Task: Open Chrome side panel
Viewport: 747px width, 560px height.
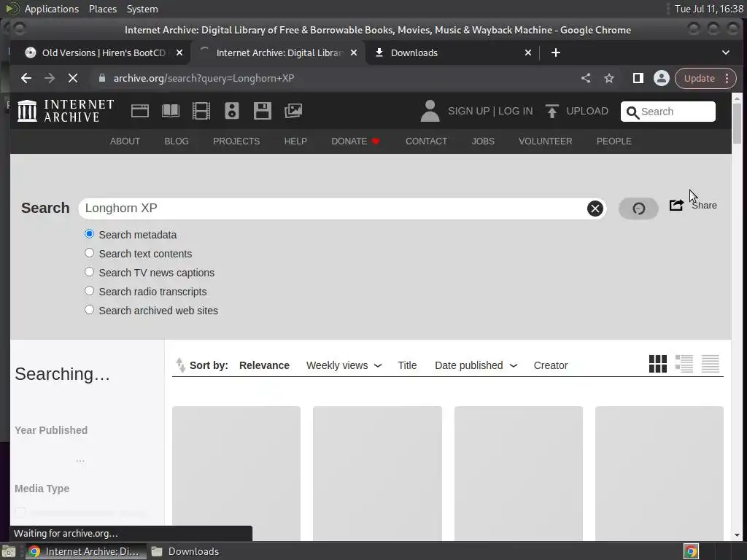Action: click(x=638, y=78)
